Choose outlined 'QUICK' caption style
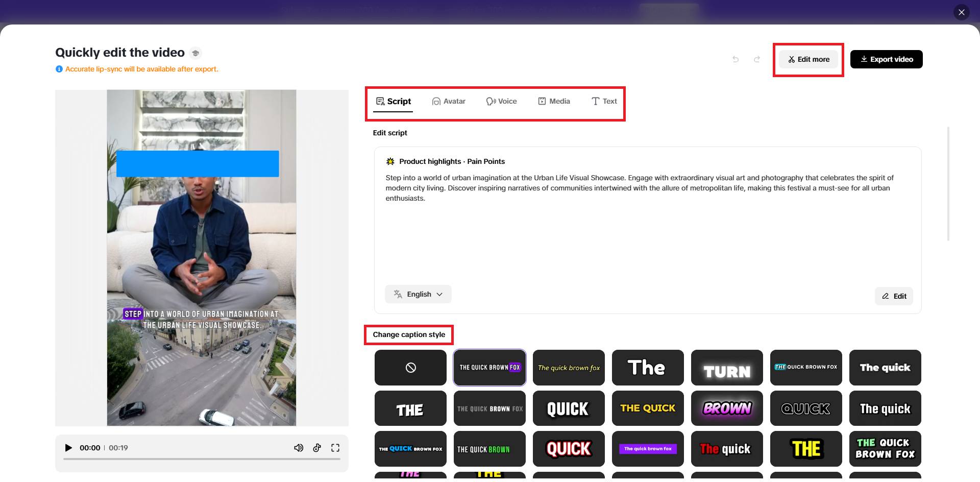This screenshot has width=980, height=482. [806, 408]
